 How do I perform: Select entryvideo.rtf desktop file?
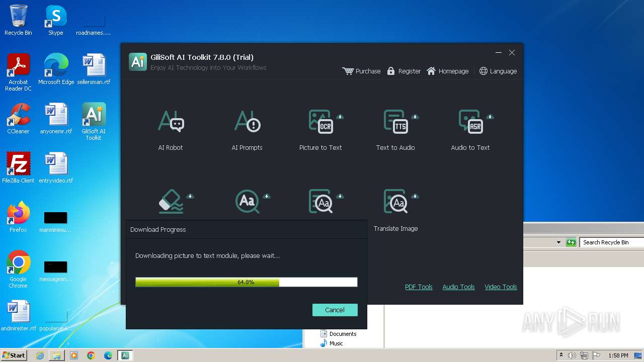[56, 168]
